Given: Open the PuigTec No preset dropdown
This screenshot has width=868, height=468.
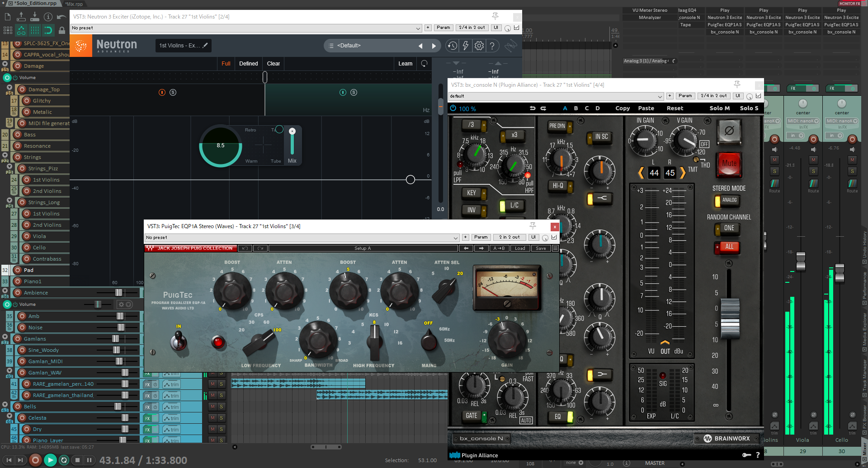Looking at the screenshot, I should [302, 238].
